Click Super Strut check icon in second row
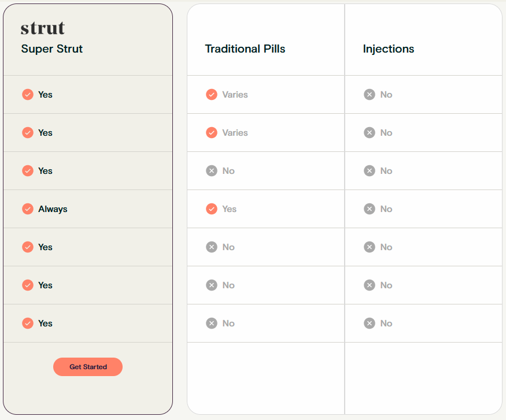The width and height of the screenshot is (506, 420). (28, 132)
